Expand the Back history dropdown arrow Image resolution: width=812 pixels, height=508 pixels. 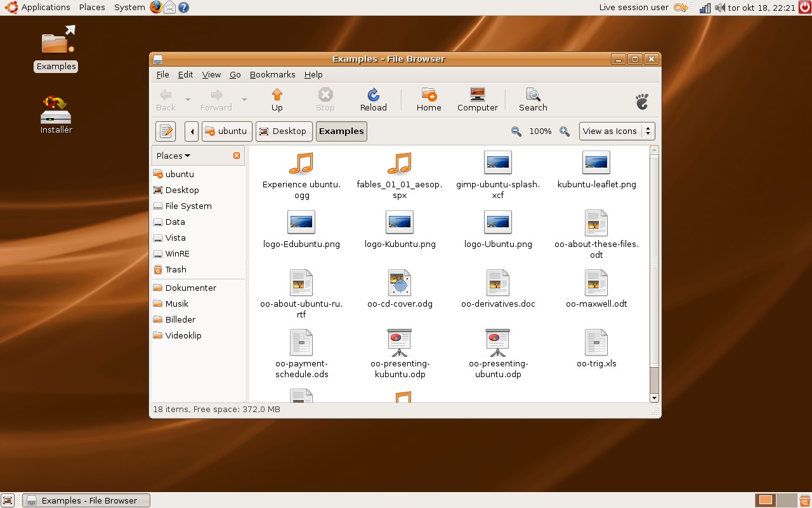click(x=188, y=100)
